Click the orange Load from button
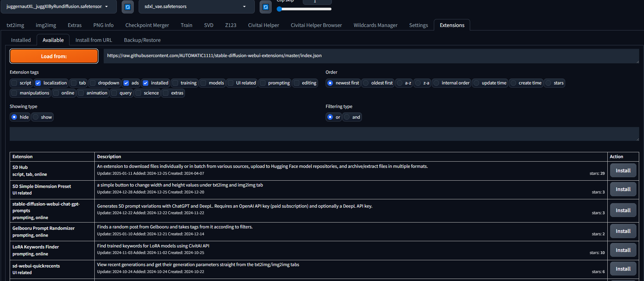 pos(54,56)
